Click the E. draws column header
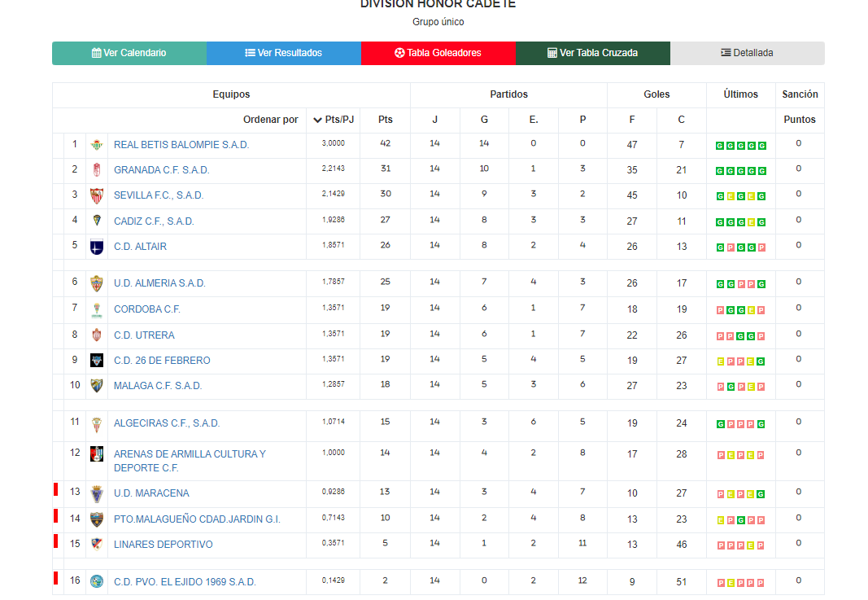Image resolution: width=868 pixels, height=600 pixels. pyautogui.click(x=534, y=120)
